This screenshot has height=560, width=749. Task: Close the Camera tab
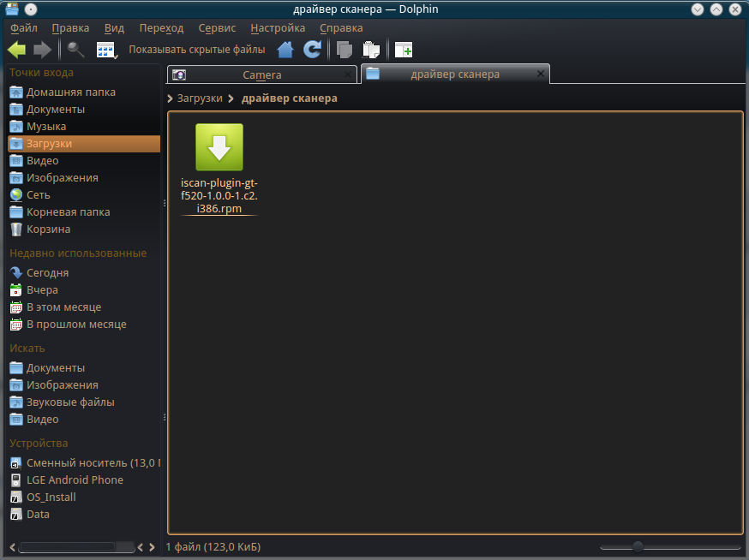(x=348, y=74)
